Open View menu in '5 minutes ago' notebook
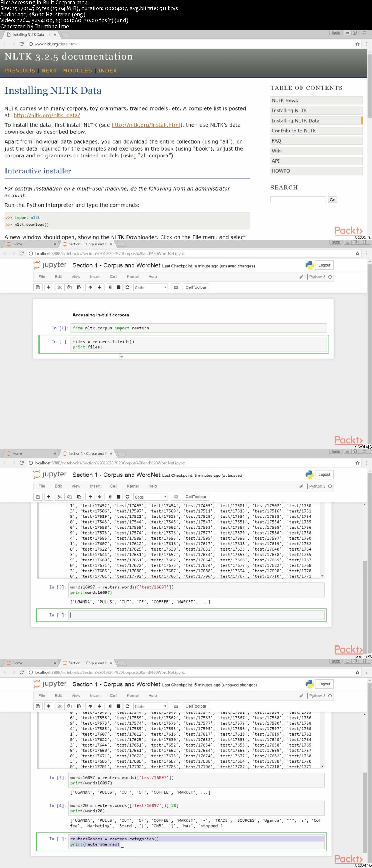Image resolution: width=372 pixels, height=868 pixels. (76, 696)
